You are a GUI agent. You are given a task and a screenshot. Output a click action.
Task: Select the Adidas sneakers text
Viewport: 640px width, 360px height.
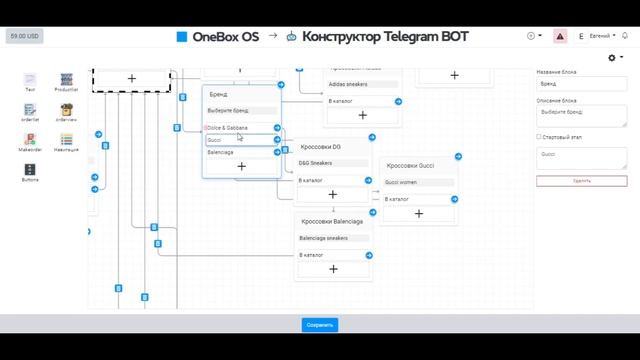pos(348,84)
